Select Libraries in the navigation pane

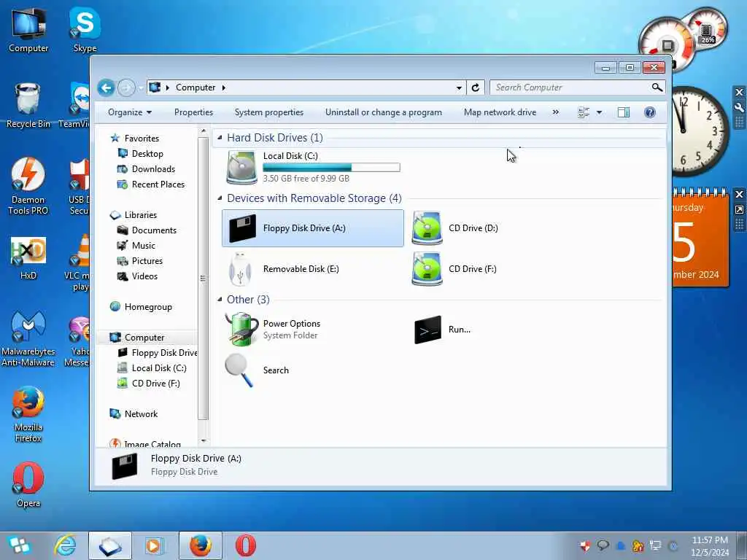(x=141, y=215)
